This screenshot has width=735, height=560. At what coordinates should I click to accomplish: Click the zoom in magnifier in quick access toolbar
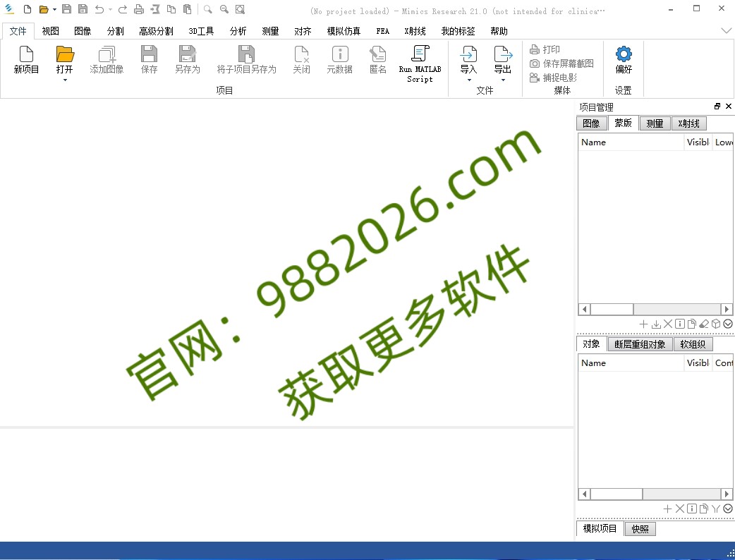[207, 9]
